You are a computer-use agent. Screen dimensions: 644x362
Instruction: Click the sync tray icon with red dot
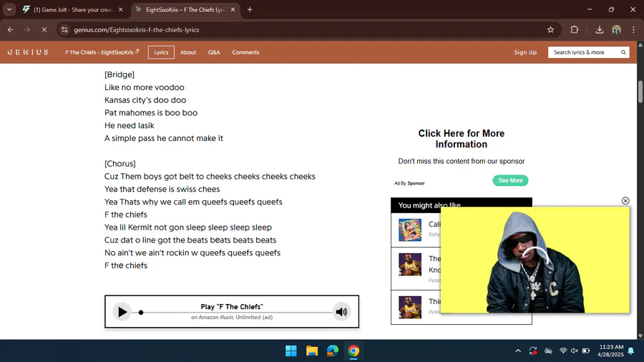tap(533, 351)
